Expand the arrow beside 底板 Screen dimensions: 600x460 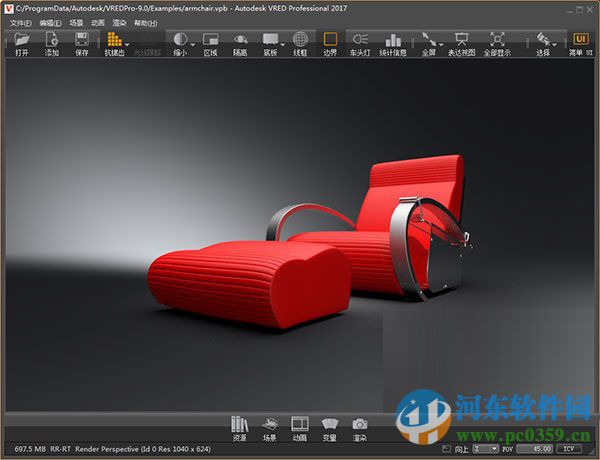tap(283, 44)
